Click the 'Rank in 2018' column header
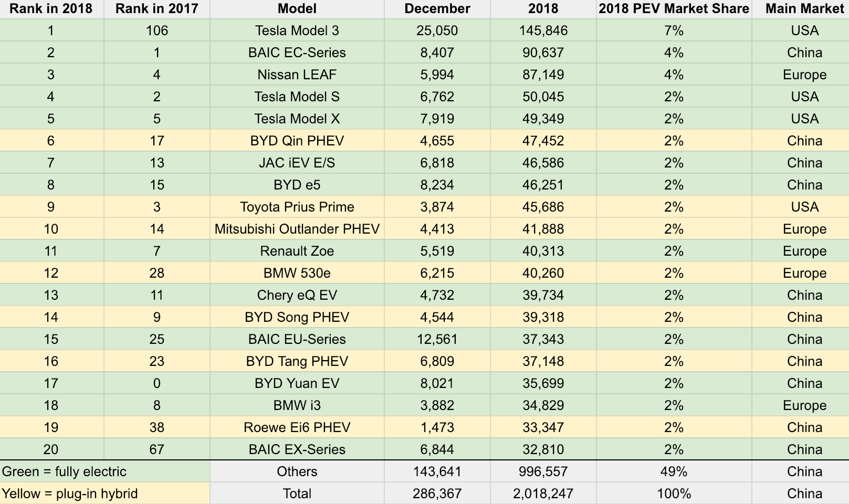Image resolution: width=849 pixels, height=504 pixels. [51, 9]
